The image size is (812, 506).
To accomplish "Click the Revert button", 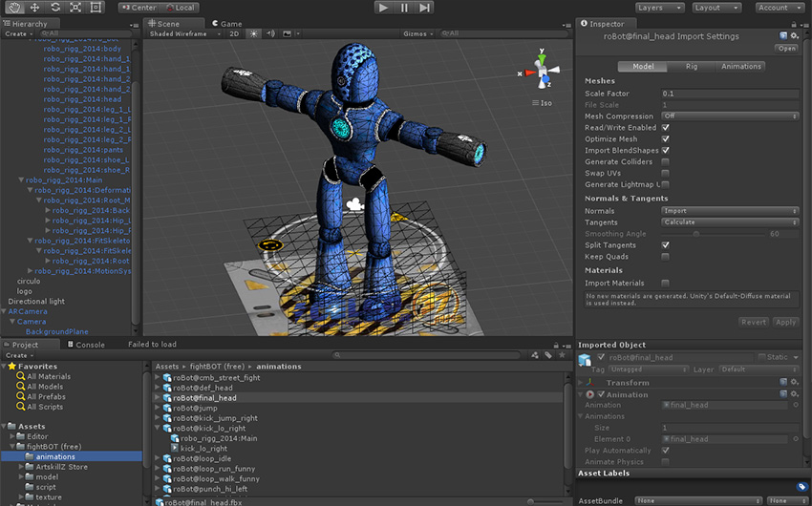I will click(754, 322).
